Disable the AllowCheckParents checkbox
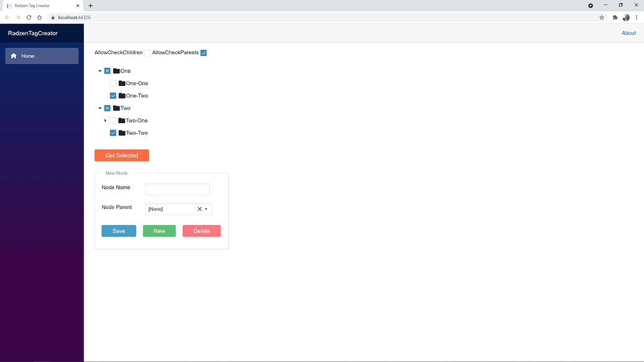 (203, 52)
